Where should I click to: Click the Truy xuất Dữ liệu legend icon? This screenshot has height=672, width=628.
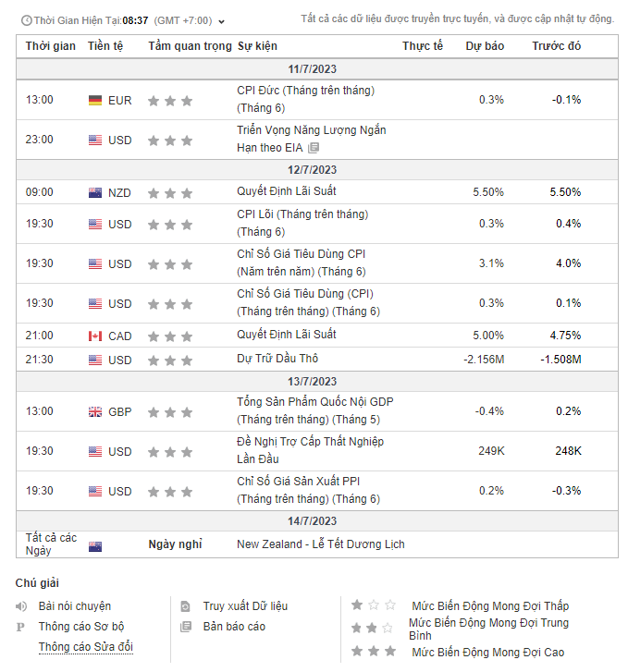185,606
